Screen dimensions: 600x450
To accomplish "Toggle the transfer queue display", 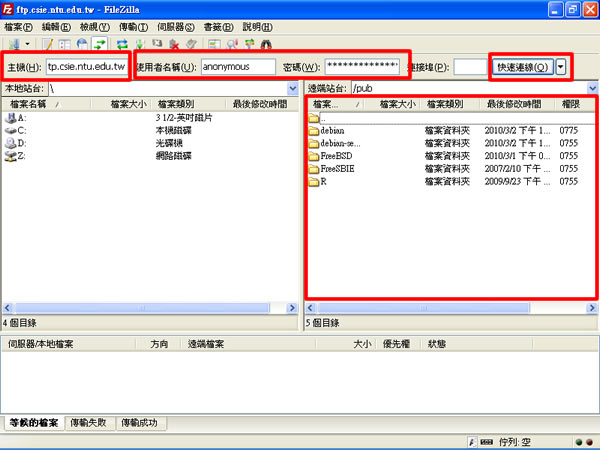I will [x=99, y=44].
